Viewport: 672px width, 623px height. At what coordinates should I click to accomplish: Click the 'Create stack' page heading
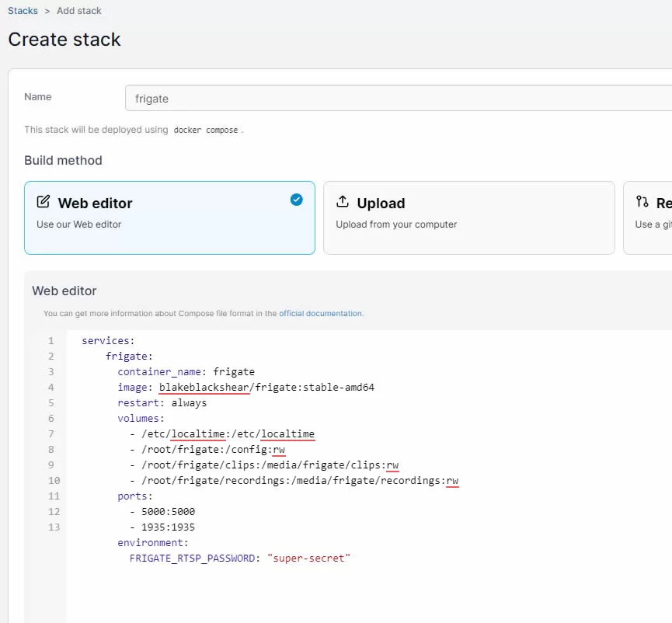click(64, 40)
